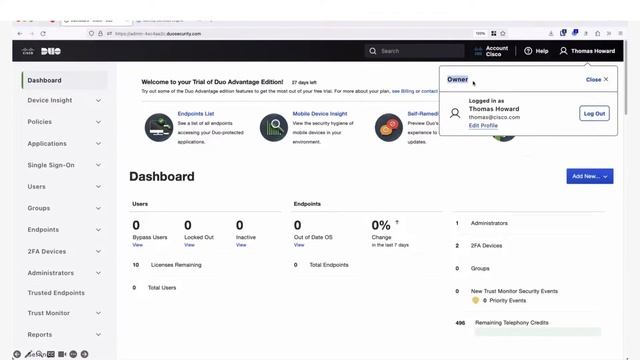Click the CC captions icon

tap(51, 354)
